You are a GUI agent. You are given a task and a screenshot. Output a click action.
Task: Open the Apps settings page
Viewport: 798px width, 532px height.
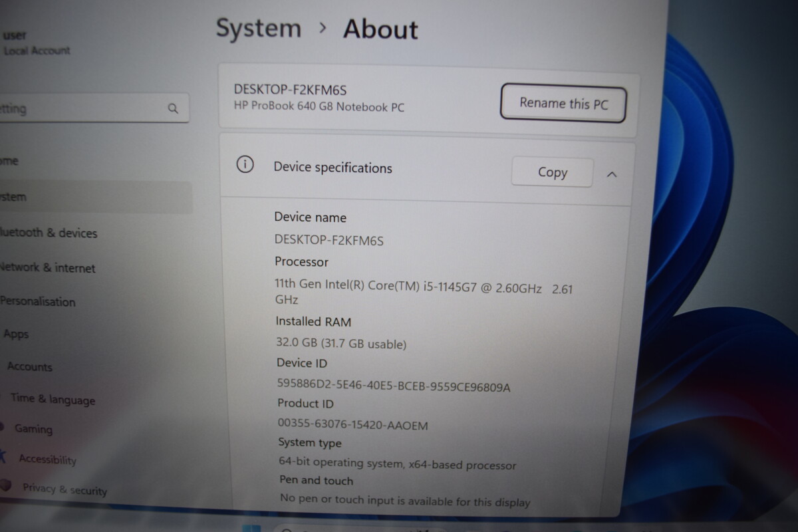click(16, 334)
